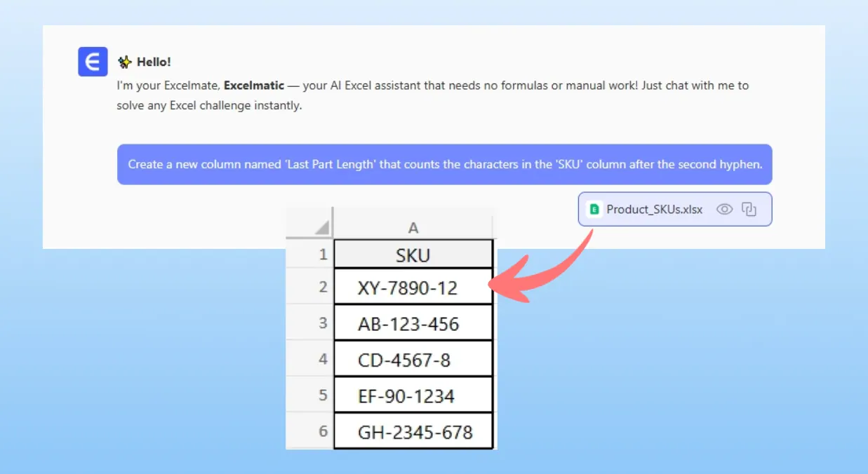Screen dimensions: 868x474
Task: Select column A header
Action: pos(413,227)
